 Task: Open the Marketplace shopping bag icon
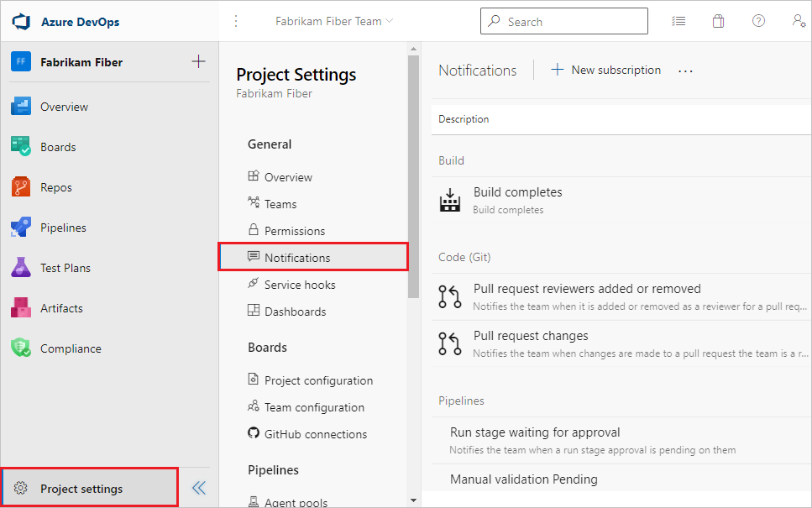pos(718,20)
